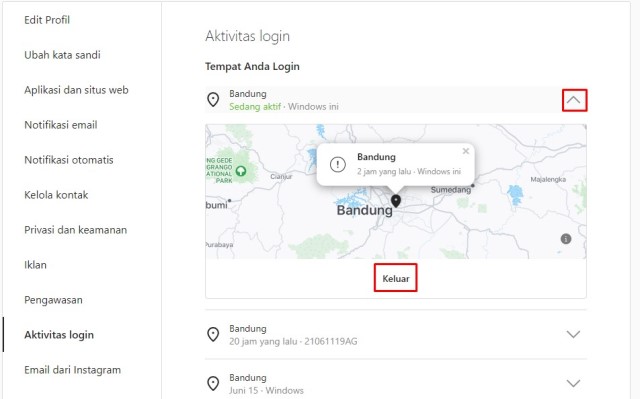Image resolution: width=640 pixels, height=399 pixels.
Task: Open Aplikasi dan situs web settings
Action: 76,90
